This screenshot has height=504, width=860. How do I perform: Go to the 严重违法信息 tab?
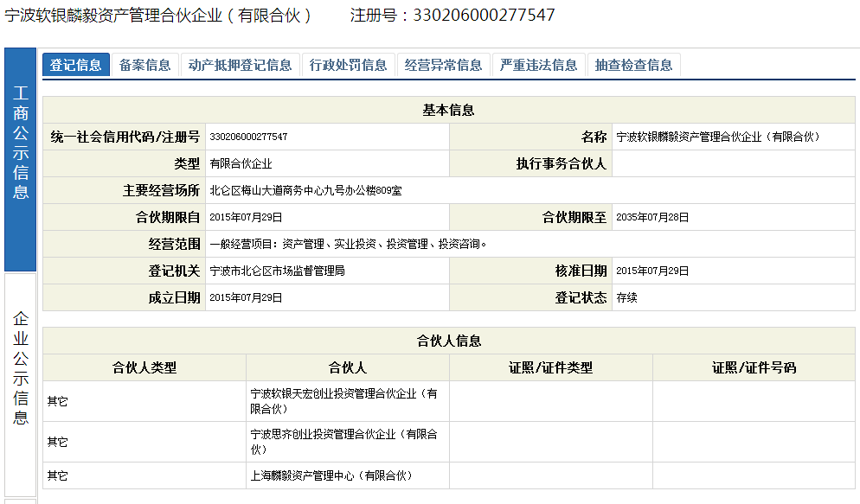[539, 65]
